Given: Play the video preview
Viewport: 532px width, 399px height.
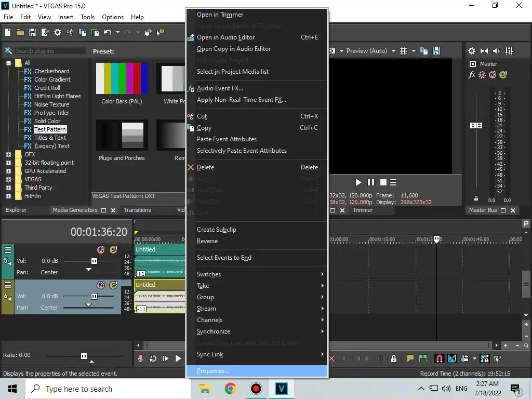Looking at the screenshot, I should (x=358, y=182).
